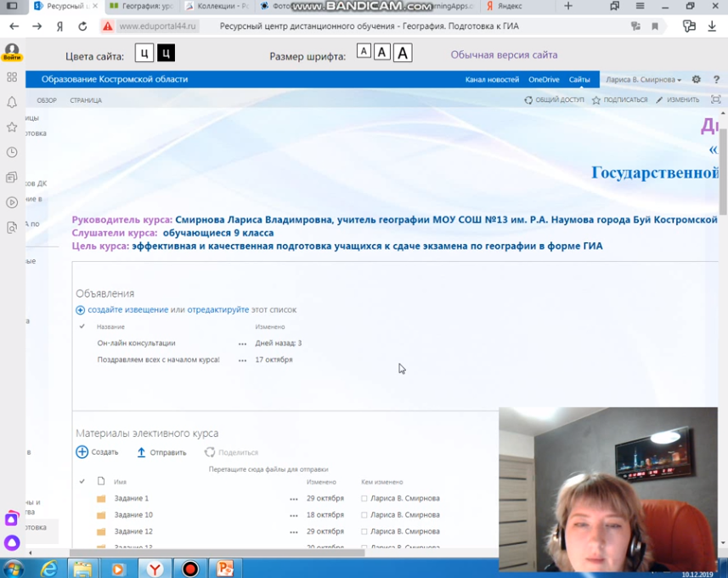This screenshot has height=578, width=728.
Task: Open ellipsis menu for Задание 12
Action: (293, 532)
